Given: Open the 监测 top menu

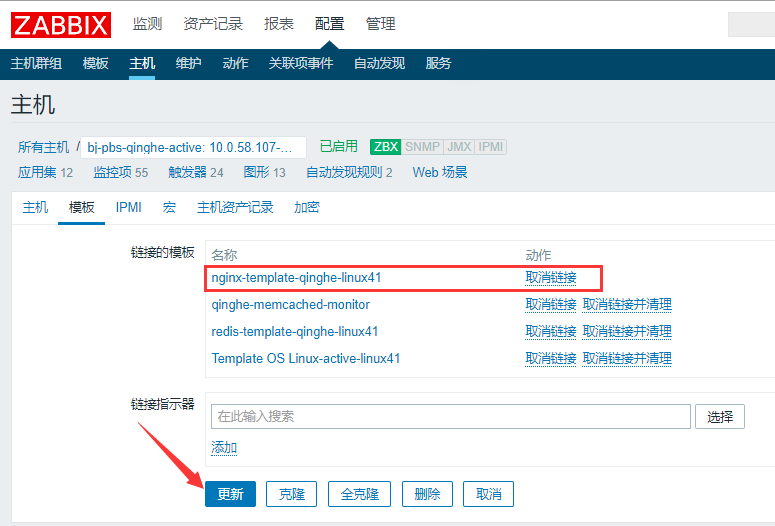Looking at the screenshot, I should pos(147,24).
